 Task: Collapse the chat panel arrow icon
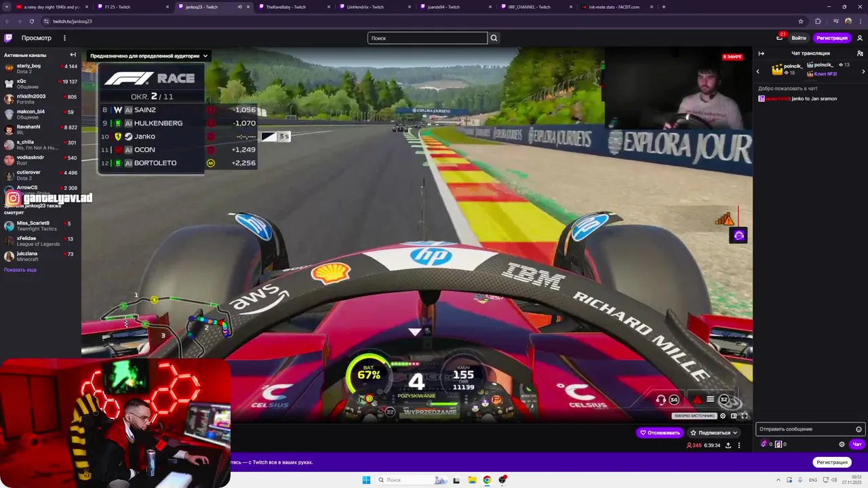pyautogui.click(x=761, y=54)
